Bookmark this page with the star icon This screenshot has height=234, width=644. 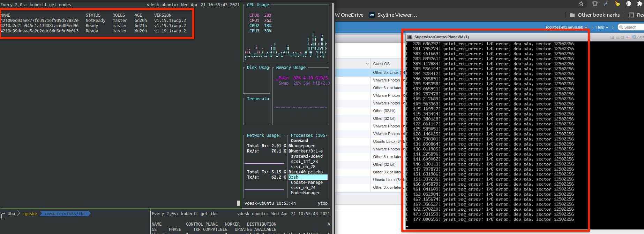[x=581, y=3]
